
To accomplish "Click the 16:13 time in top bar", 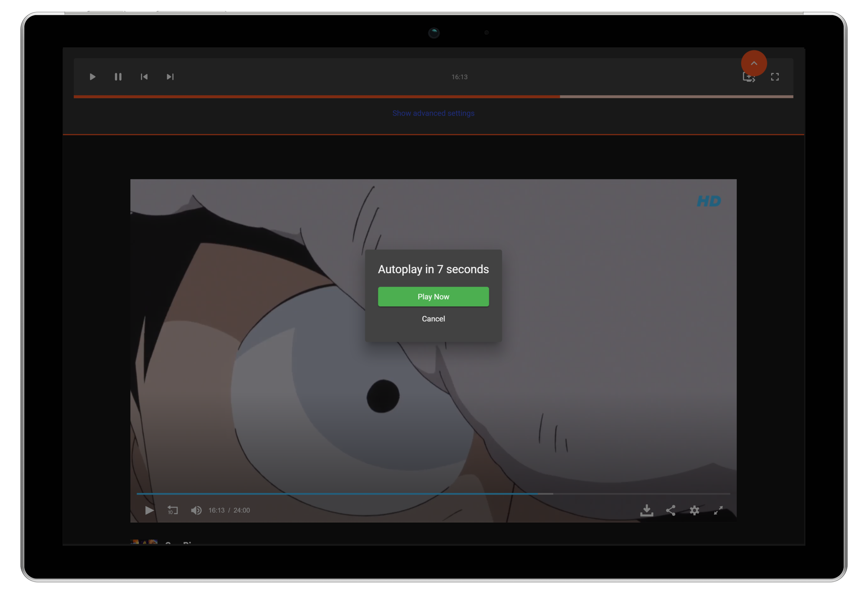I will [x=459, y=77].
